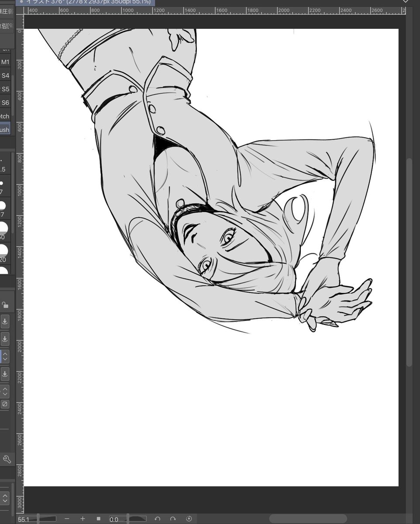
Task: Rotate canvas right with clockwise arrow
Action: coord(173,519)
